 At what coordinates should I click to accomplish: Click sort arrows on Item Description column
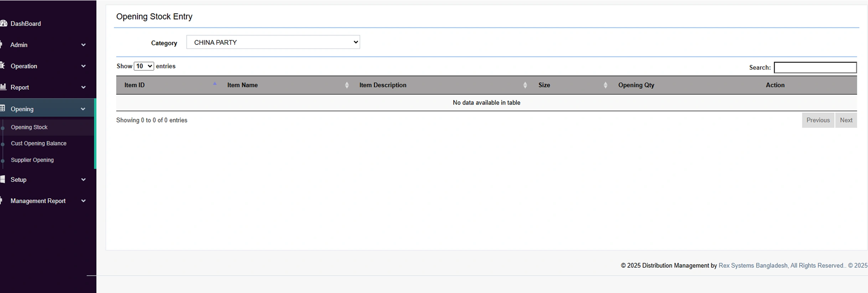pyautogui.click(x=525, y=85)
